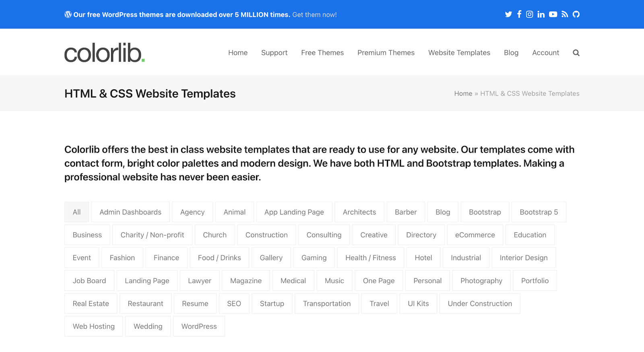Filter by Restaurant category
Image resolution: width=644 pixels, height=352 pixels.
145,304
